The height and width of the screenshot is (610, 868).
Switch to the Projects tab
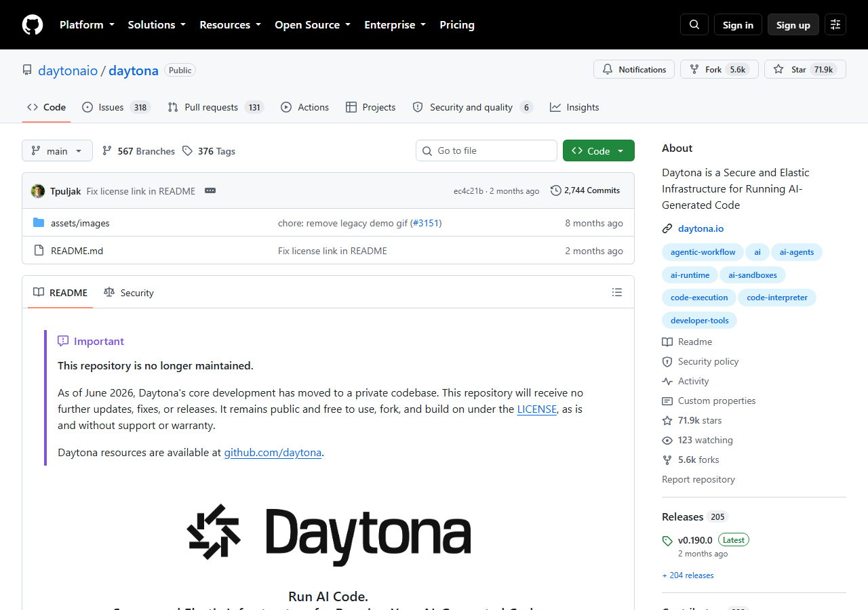tap(370, 107)
